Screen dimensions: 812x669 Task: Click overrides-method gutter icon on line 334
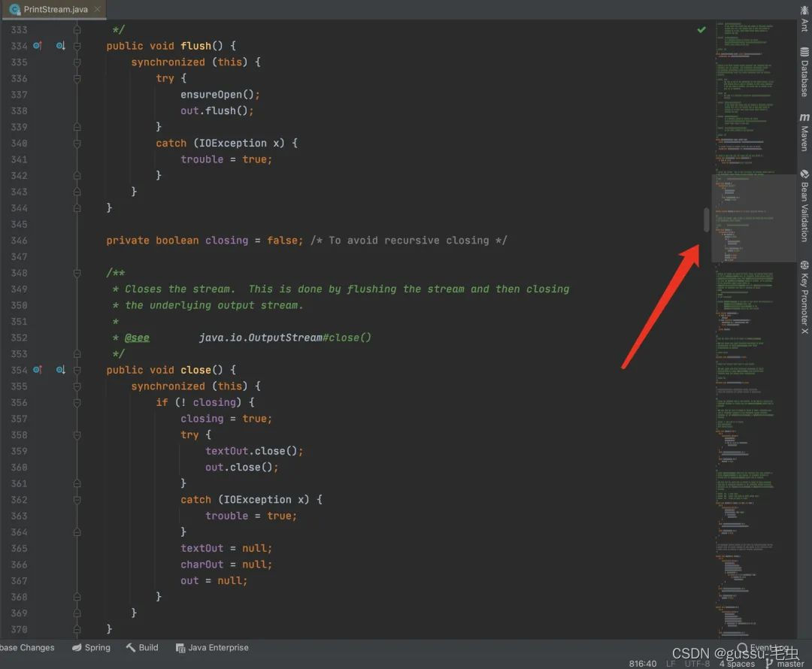click(x=38, y=46)
